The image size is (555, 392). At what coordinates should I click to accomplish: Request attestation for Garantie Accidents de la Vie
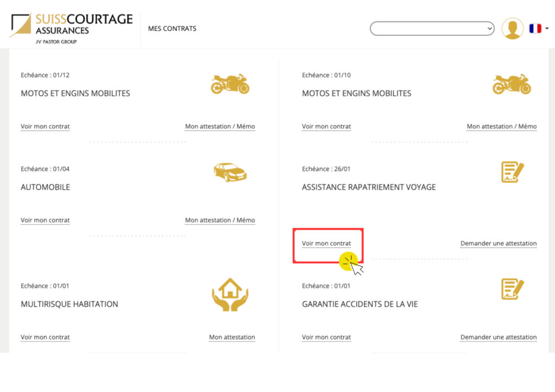click(498, 337)
